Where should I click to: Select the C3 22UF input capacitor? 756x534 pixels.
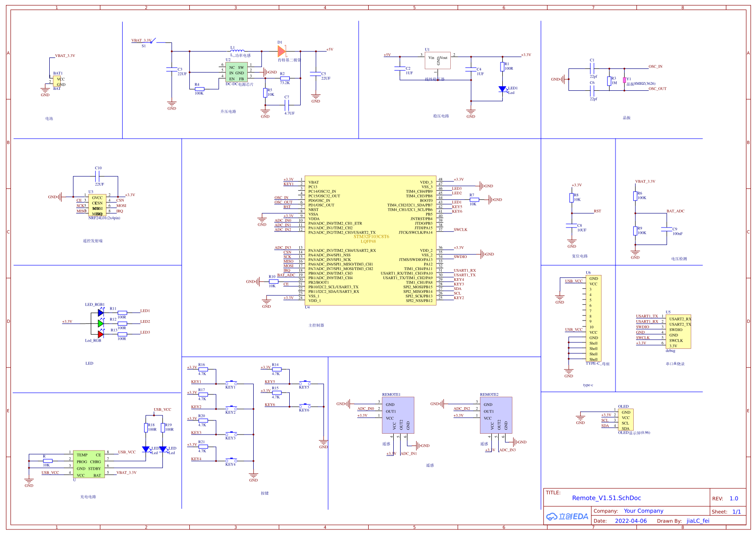(x=172, y=69)
